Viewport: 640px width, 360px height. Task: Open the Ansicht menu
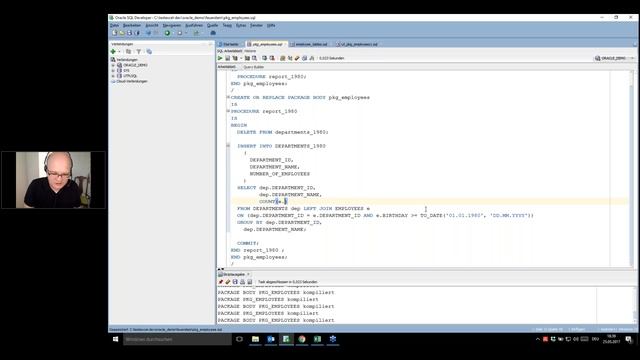tap(152, 25)
